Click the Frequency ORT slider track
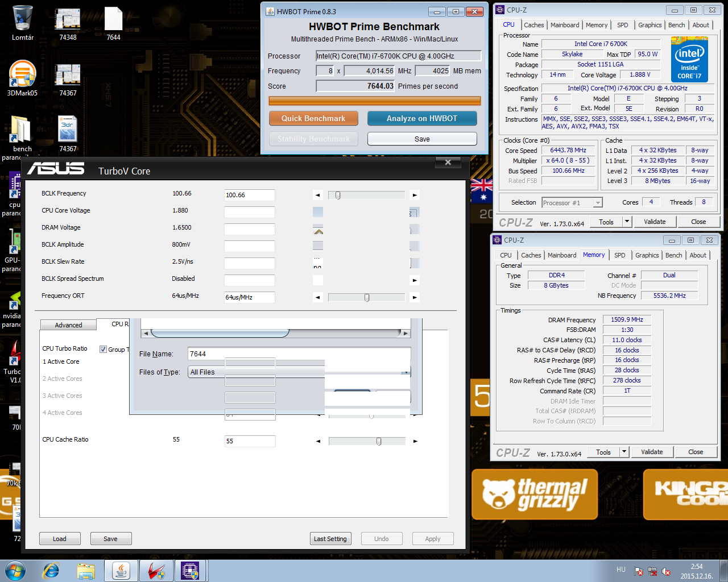This screenshot has width=728, height=582. pos(366,297)
